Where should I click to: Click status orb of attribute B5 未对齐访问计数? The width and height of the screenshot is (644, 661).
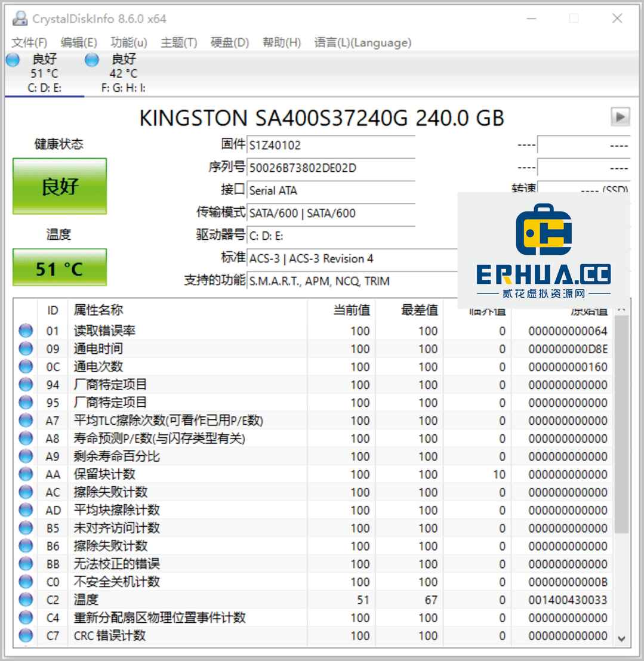(26, 528)
